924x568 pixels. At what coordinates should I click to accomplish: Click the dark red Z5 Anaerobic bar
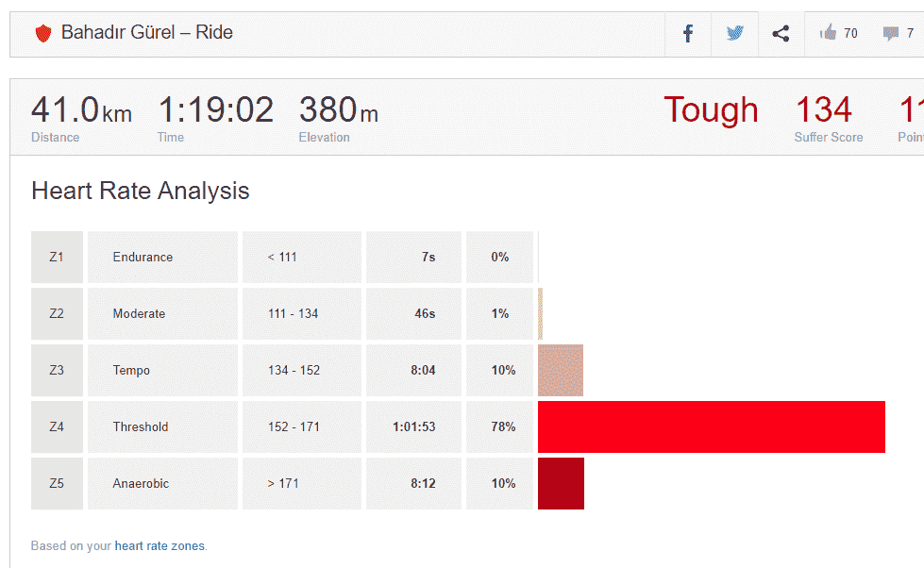point(561,483)
